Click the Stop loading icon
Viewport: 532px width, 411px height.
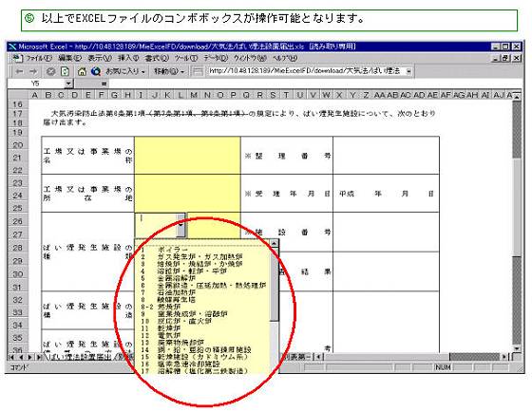point(51,71)
